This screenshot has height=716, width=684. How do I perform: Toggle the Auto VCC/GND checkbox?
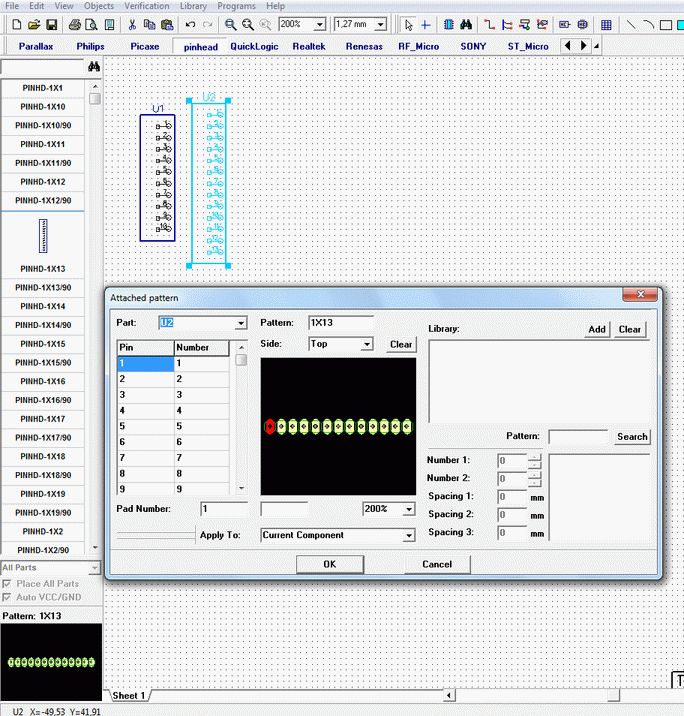[x=8, y=597]
